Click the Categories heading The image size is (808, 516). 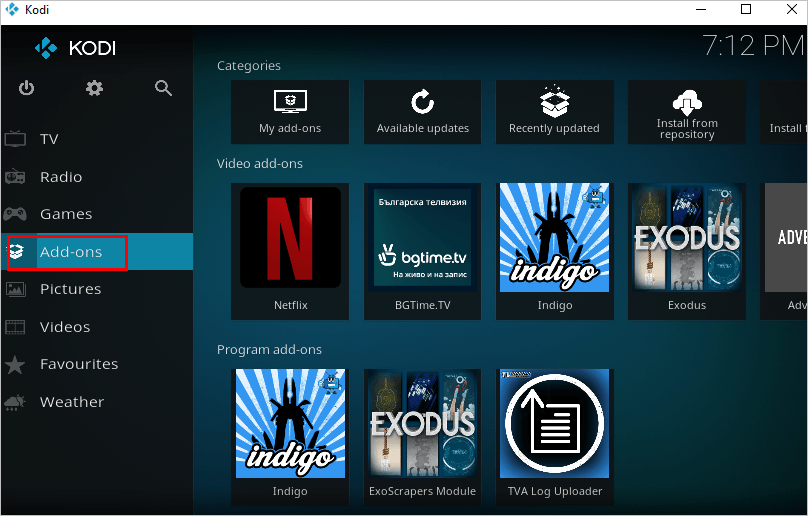249,66
